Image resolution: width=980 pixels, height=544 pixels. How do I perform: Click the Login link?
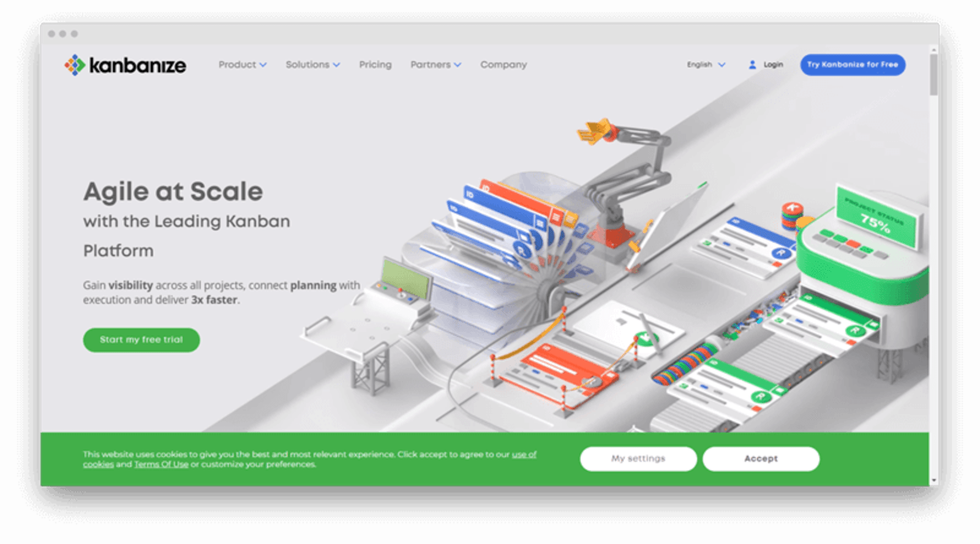773,64
